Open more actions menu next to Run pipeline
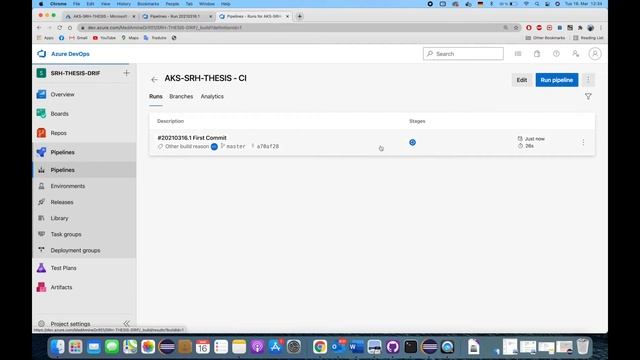This screenshot has width=640, height=360. coord(588,80)
